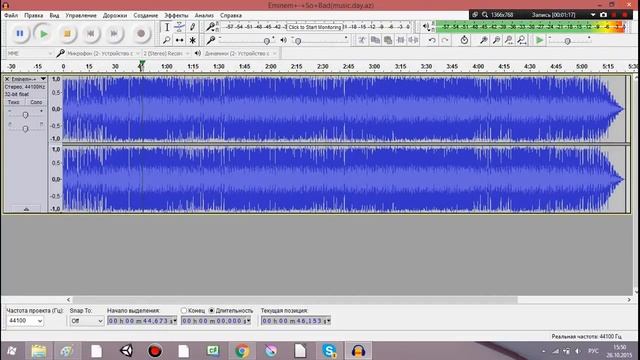640x360 pixels.
Task: Click the playback meter speaker icon
Action: (426, 27)
